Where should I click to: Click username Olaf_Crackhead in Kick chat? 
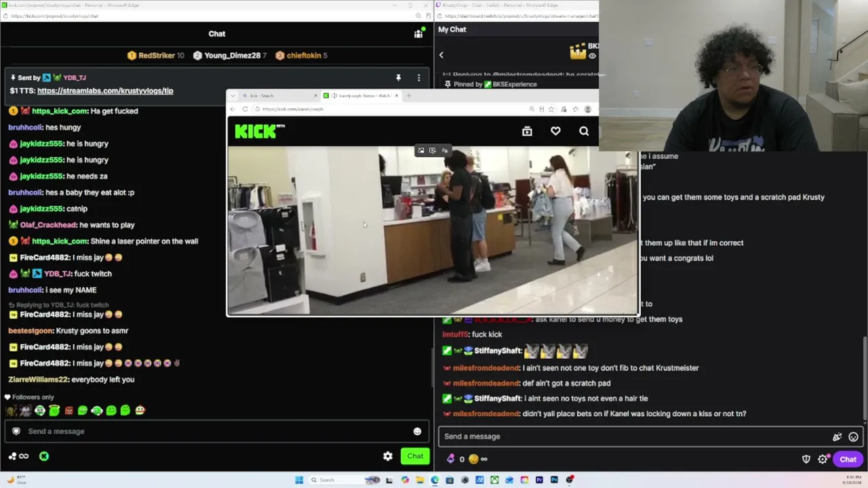coord(48,225)
